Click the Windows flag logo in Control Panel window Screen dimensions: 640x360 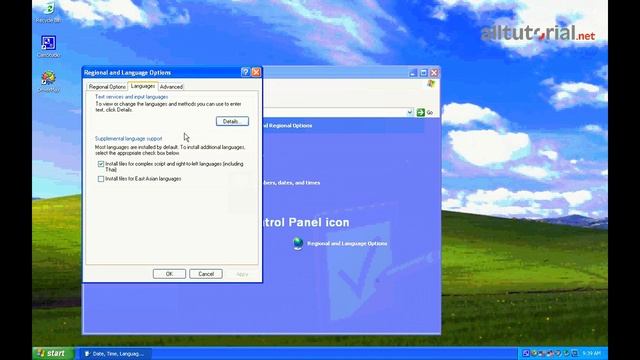click(x=431, y=84)
